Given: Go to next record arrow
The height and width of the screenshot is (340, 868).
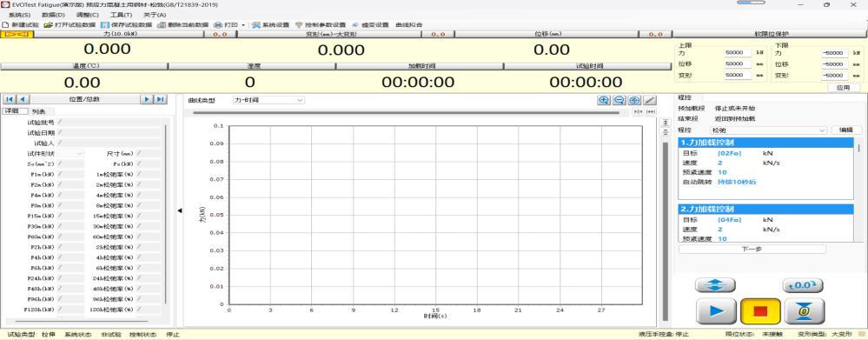Looking at the screenshot, I should [146, 99].
